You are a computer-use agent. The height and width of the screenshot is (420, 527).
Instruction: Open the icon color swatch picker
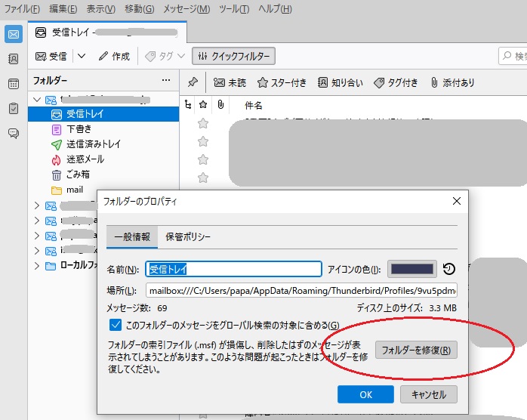click(411, 269)
